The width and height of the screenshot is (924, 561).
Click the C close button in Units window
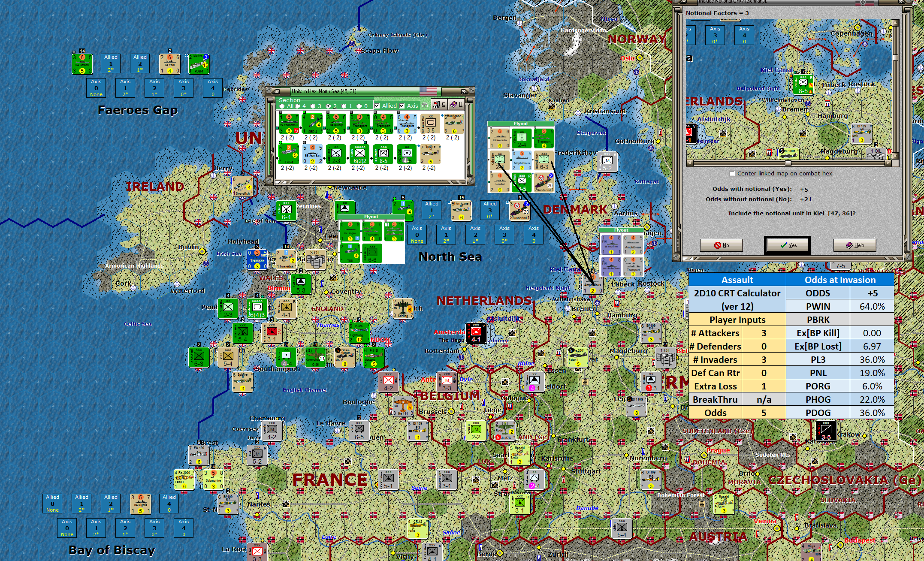click(x=439, y=104)
